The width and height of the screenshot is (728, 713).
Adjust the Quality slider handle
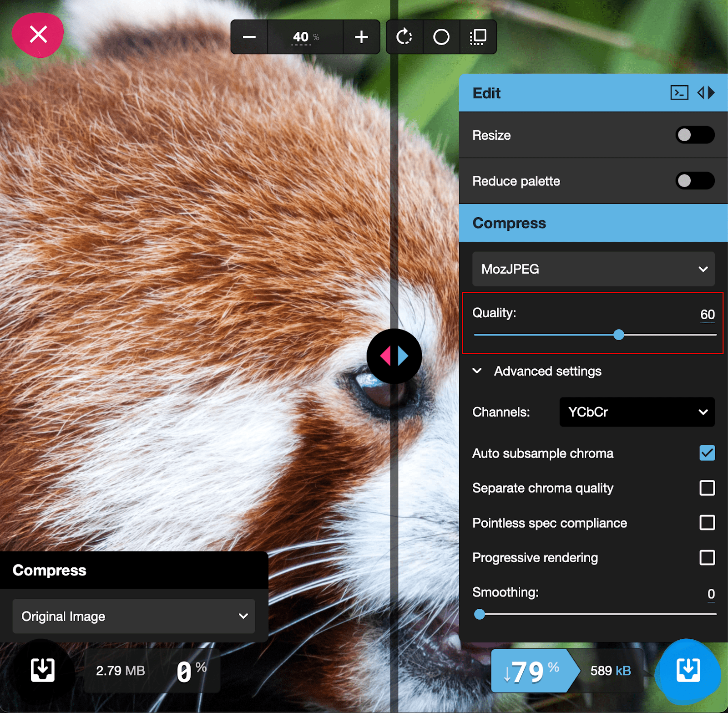pyautogui.click(x=619, y=335)
